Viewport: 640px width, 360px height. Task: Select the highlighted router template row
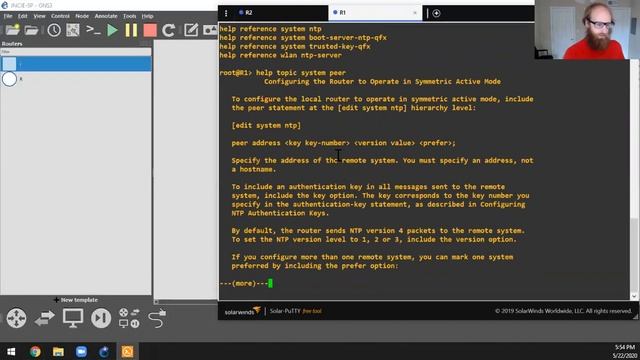coord(76,64)
